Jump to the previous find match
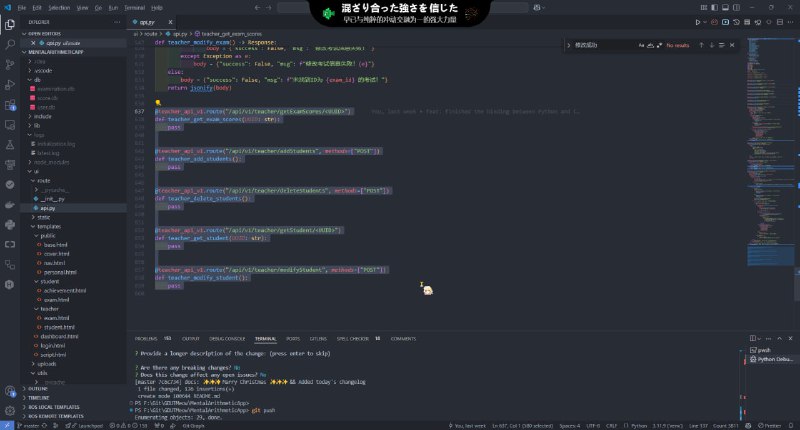The height and width of the screenshot is (430, 800). click(701, 45)
